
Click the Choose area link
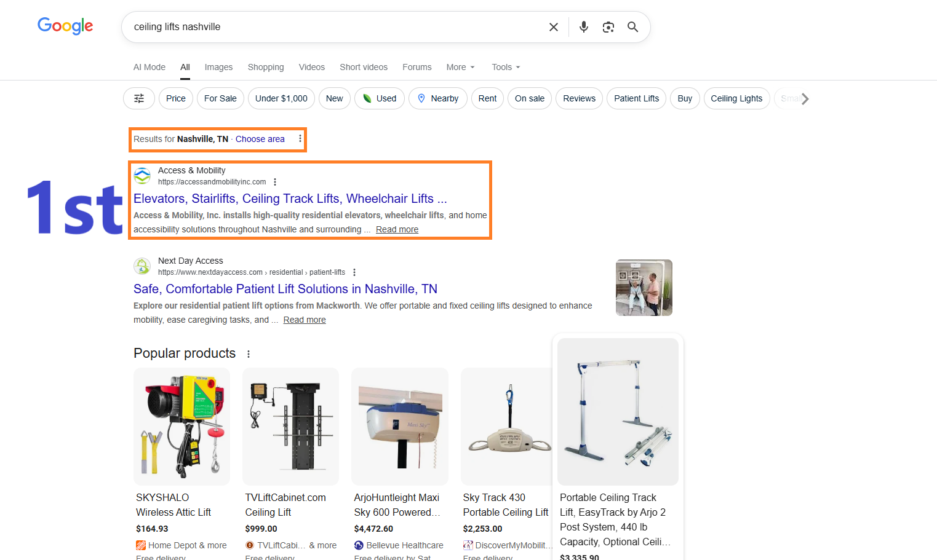(x=260, y=139)
